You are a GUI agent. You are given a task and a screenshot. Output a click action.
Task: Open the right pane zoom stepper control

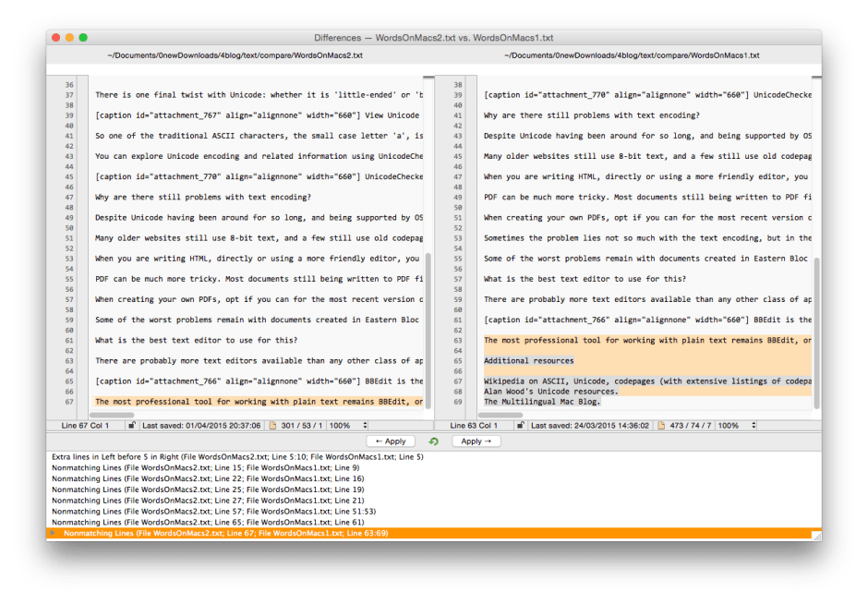(752, 426)
